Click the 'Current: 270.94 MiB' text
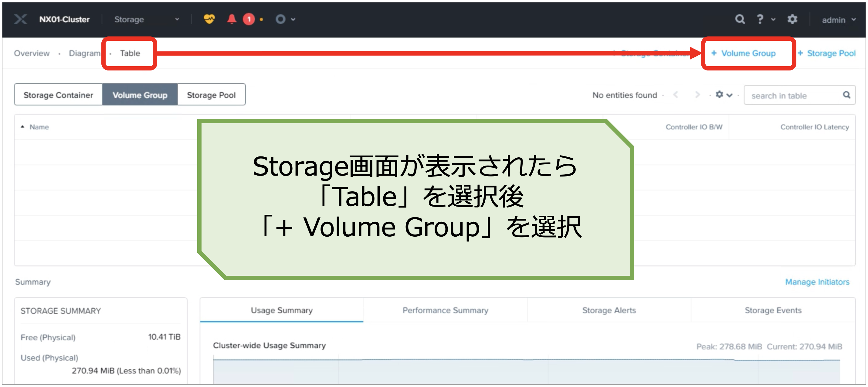 tap(804, 347)
